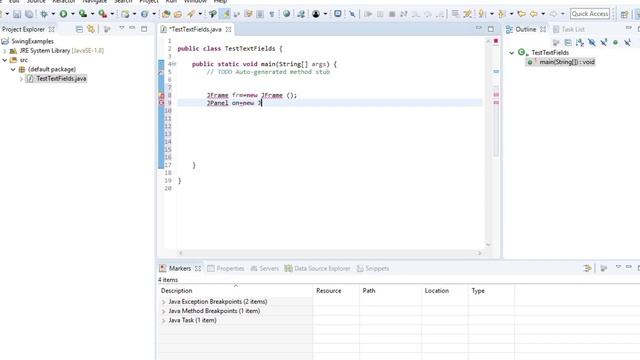The height and width of the screenshot is (360, 640).
Task: Launch the Coverage run icon
Action: [x=82, y=14]
